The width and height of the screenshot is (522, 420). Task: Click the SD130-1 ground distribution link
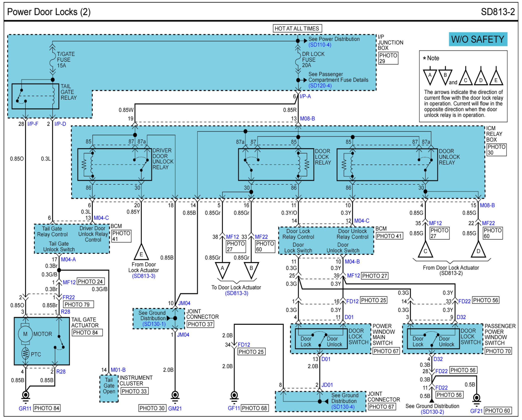point(154,324)
